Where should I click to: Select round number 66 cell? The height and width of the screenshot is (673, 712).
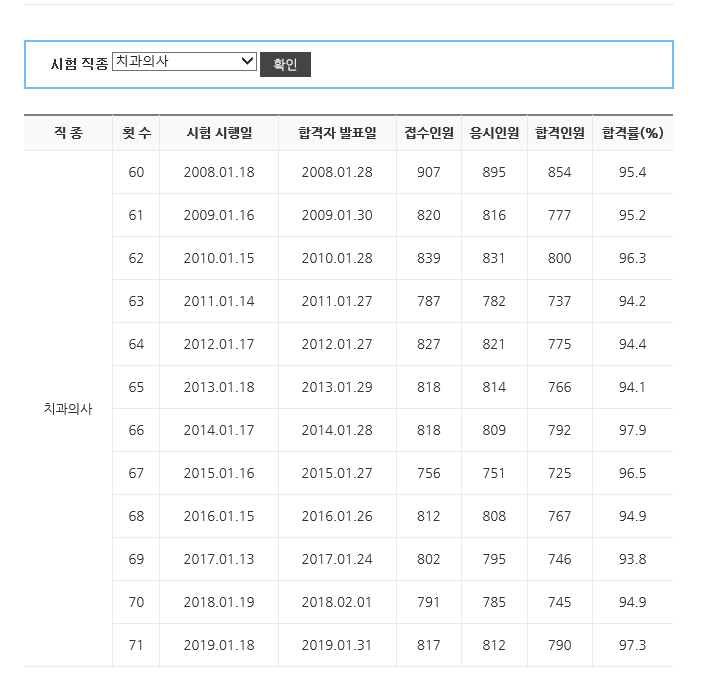coord(136,430)
